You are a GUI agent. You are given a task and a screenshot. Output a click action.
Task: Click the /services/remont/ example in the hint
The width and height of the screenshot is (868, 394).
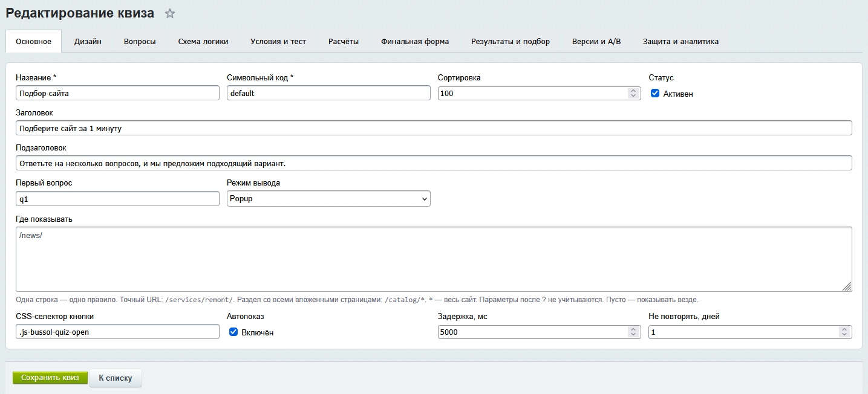(199, 300)
